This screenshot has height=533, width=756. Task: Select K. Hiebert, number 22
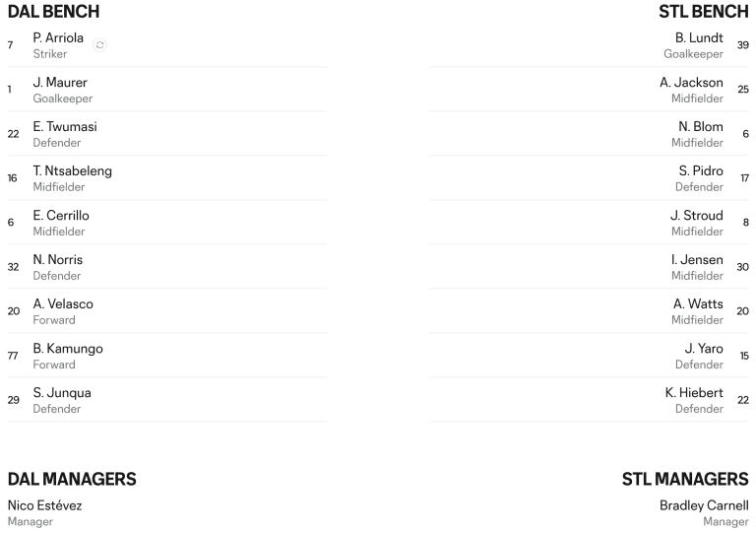coord(590,400)
